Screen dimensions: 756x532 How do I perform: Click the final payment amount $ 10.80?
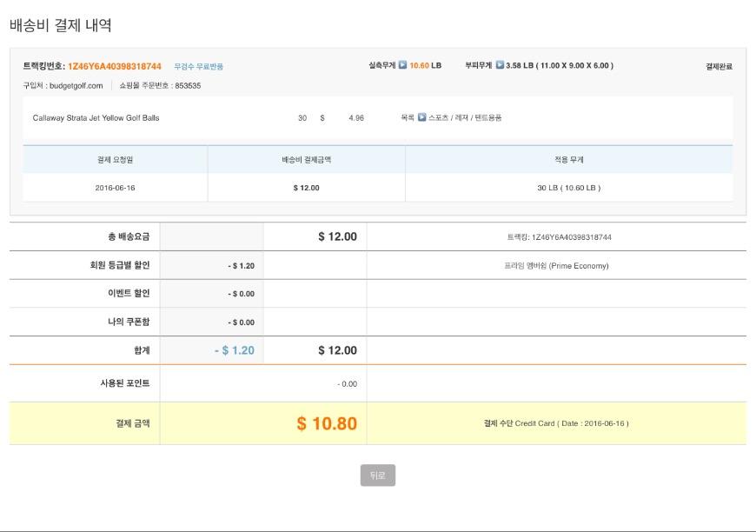[326, 424]
